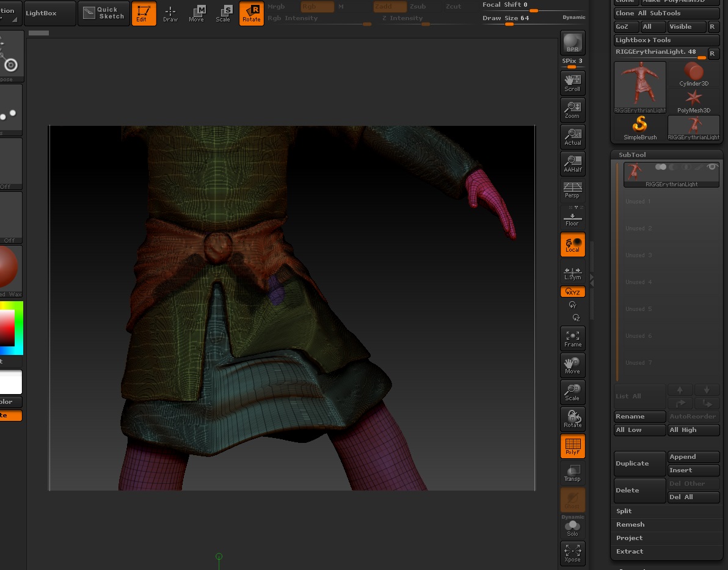Adjust the RIGGErythrianLight 48 item slider
The image size is (728, 570).
[660, 53]
